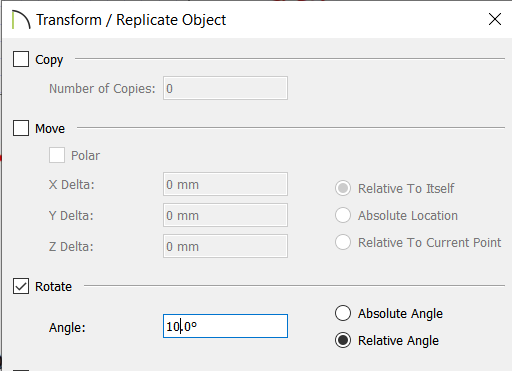
Task: Click the arc icon in the title bar
Action: click(21, 20)
